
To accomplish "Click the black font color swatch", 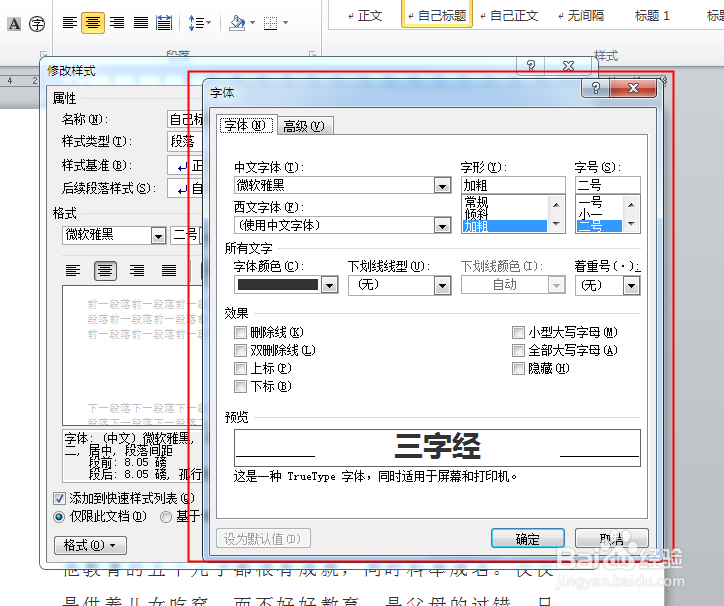I will tap(278, 285).
